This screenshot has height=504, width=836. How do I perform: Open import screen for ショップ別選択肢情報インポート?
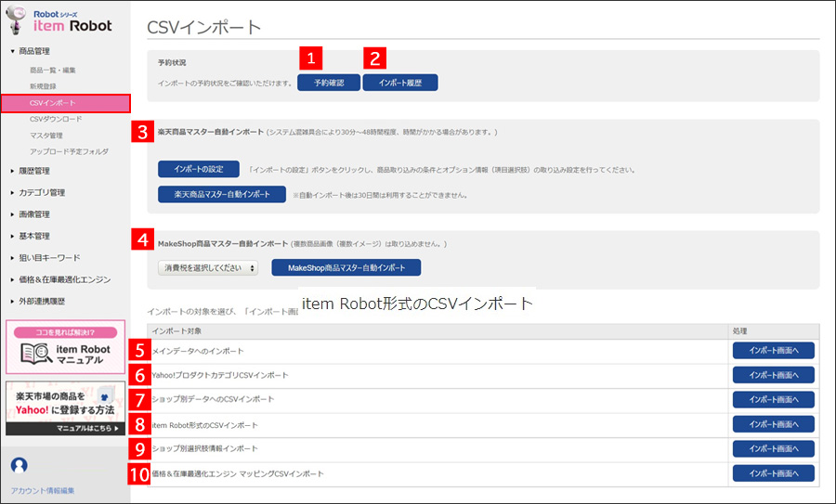pyautogui.click(x=774, y=448)
